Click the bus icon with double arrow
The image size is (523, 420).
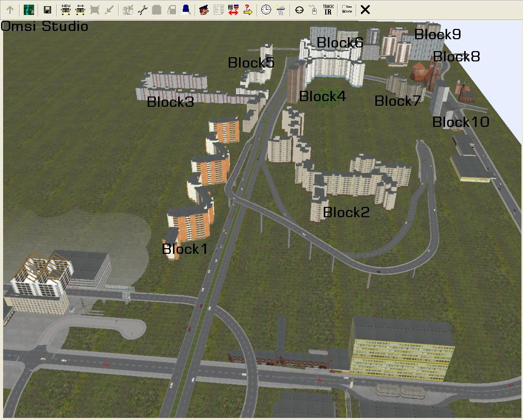tap(80, 10)
